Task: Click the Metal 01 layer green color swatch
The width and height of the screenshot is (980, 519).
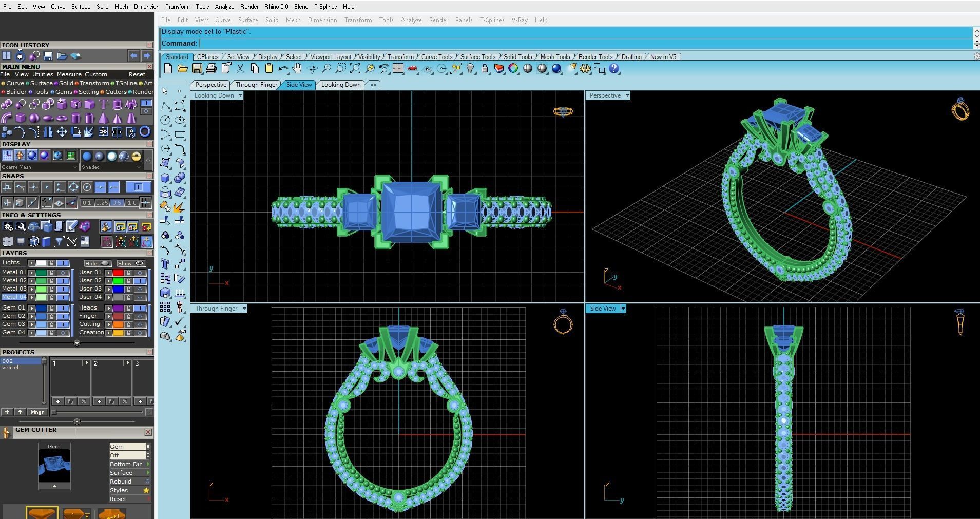Action: point(41,273)
